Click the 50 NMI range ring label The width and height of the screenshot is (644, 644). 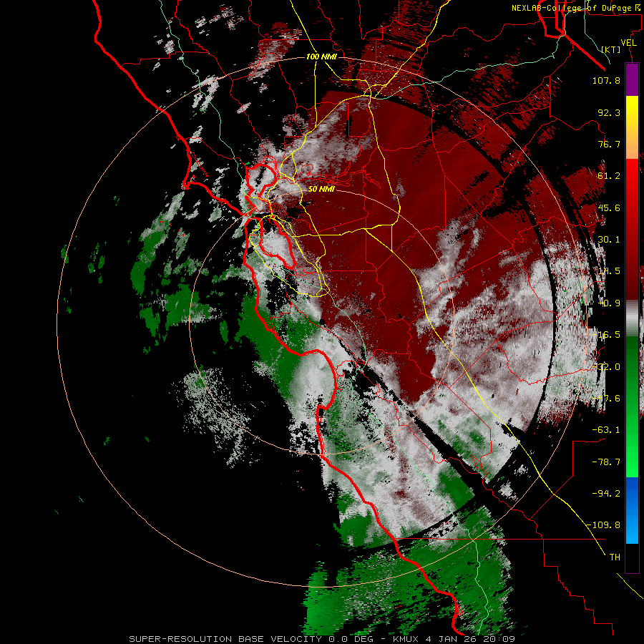click(321, 189)
